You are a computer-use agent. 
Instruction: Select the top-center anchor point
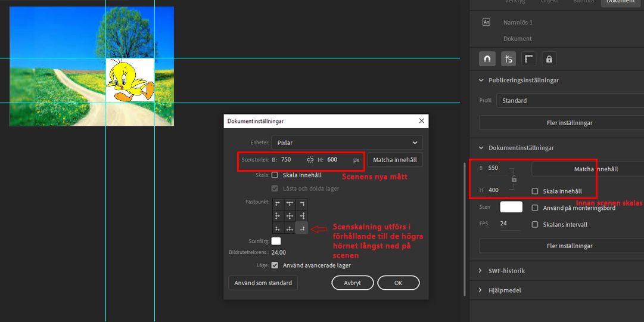pos(290,204)
